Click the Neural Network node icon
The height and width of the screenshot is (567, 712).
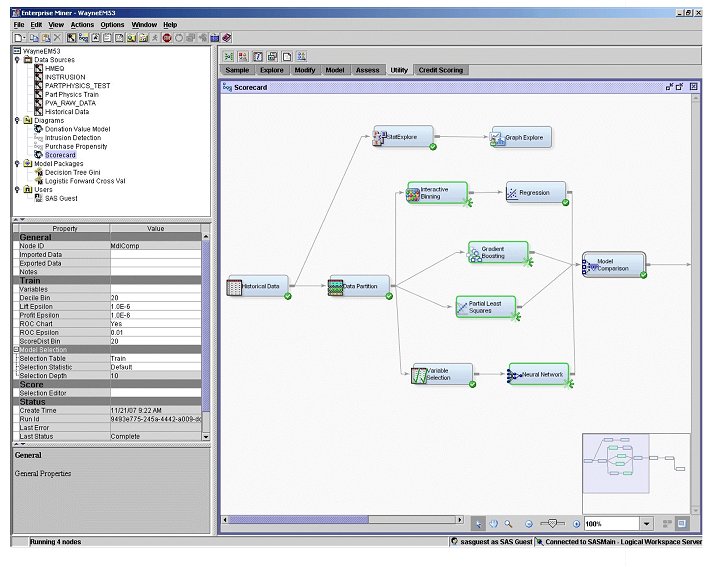click(x=516, y=376)
